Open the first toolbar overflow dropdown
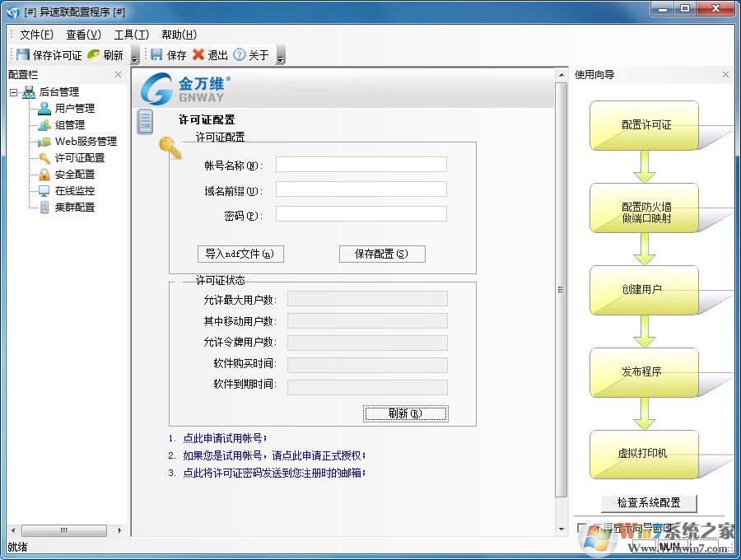The height and width of the screenshot is (560, 741). 134,57
